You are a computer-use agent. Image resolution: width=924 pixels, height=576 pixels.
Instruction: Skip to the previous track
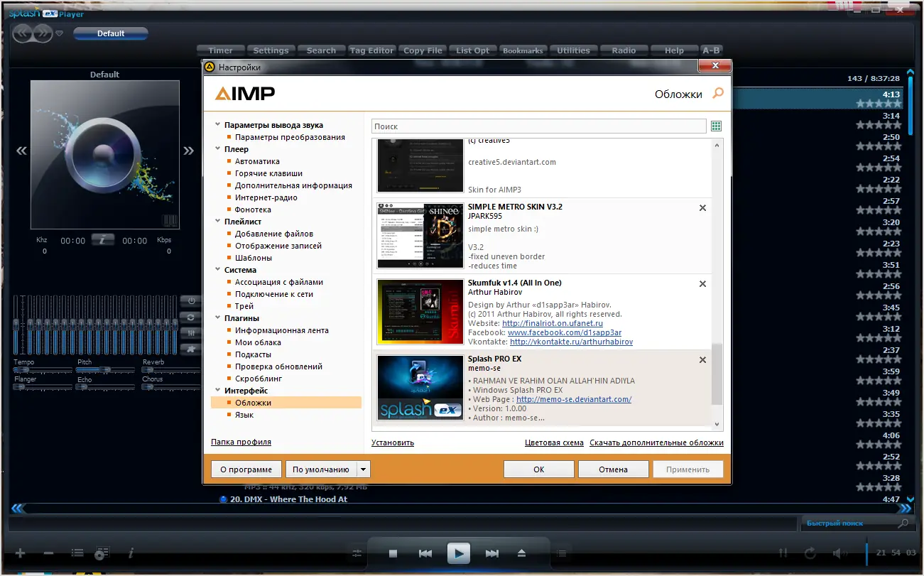425,553
